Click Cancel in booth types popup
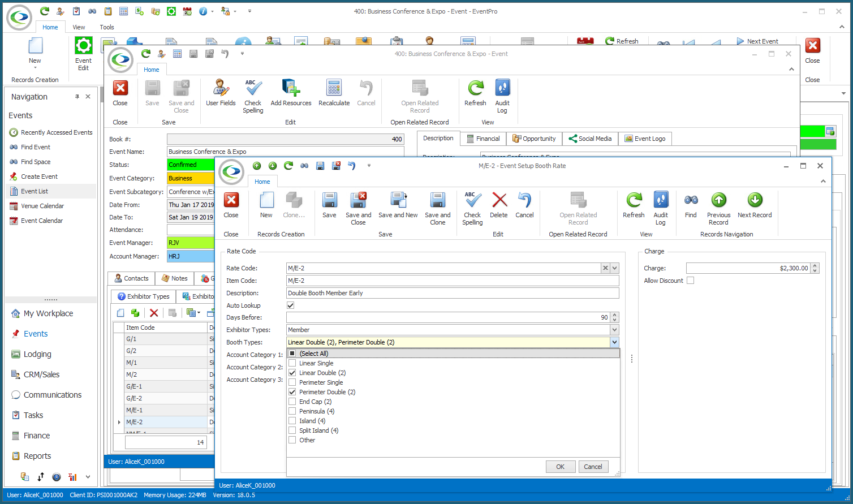The image size is (853, 504). (x=593, y=467)
